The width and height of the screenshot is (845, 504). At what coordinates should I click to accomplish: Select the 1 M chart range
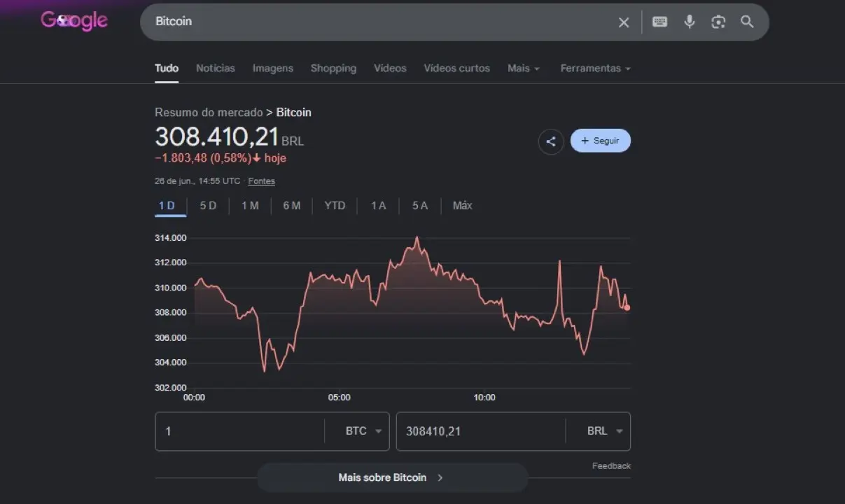pos(250,205)
